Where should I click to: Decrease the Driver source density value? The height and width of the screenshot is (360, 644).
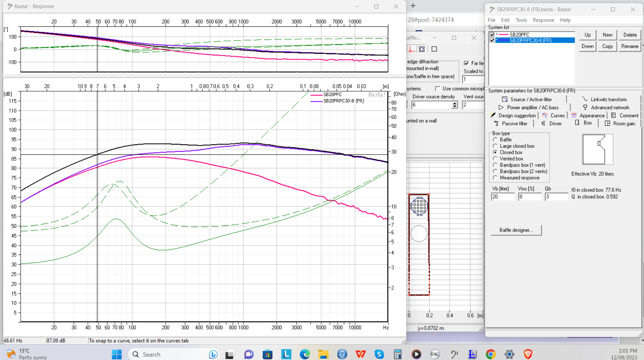[455, 107]
